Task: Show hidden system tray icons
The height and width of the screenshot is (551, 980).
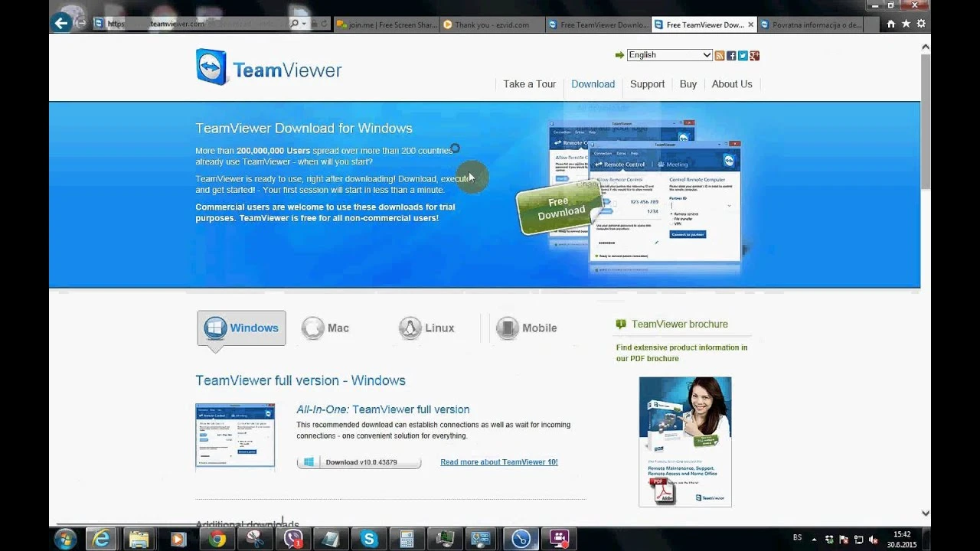Action: point(814,539)
